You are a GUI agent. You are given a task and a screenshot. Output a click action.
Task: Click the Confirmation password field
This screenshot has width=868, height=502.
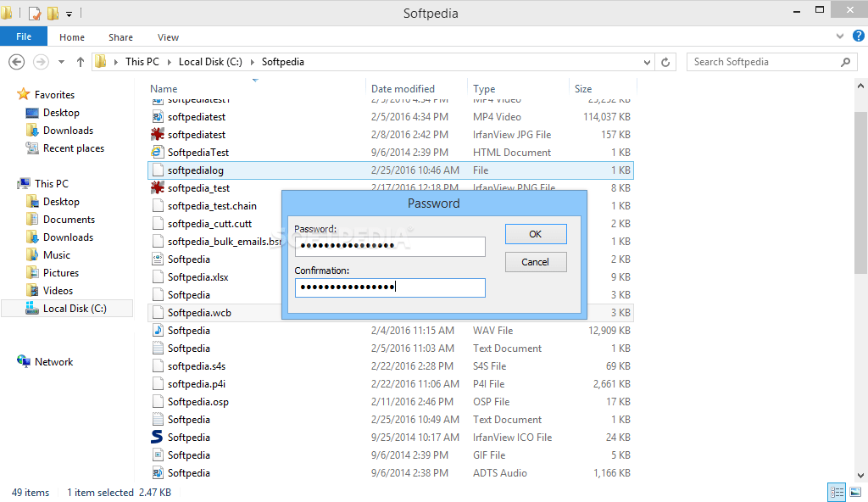pyautogui.click(x=390, y=287)
